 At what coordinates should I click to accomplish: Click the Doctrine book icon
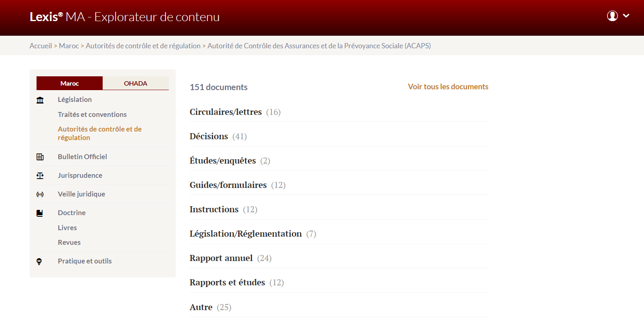pos(40,213)
